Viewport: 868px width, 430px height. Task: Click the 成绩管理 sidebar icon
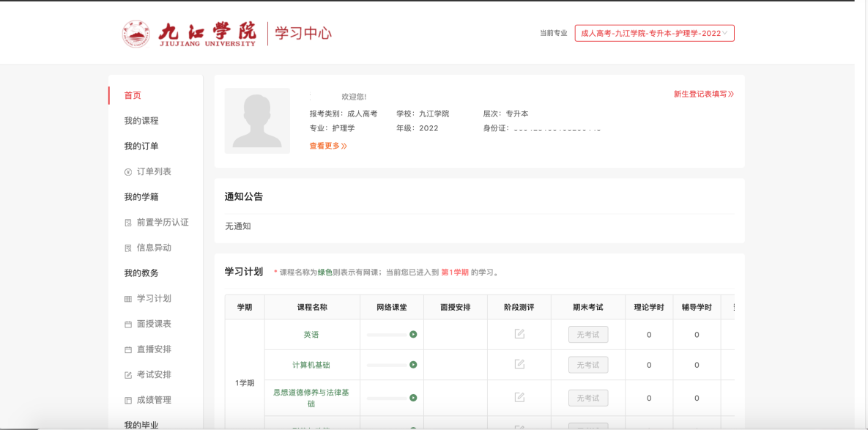pyautogui.click(x=128, y=400)
